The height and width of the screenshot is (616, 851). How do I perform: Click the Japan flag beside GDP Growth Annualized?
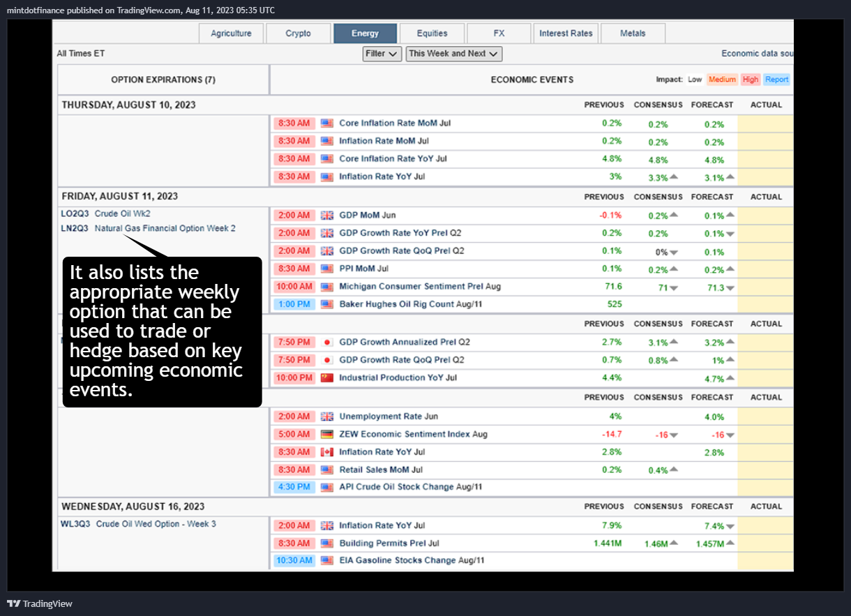pyautogui.click(x=326, y=343)
